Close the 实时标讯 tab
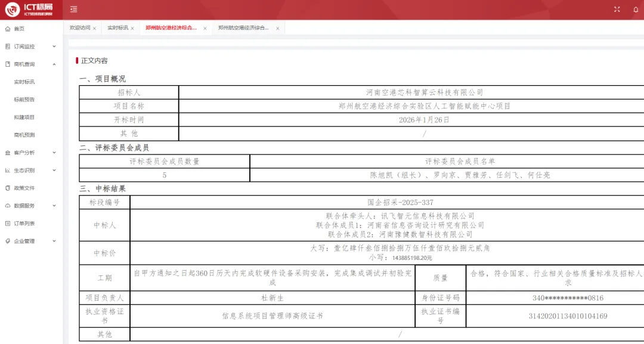Image resolution: width=644 pixels, height=344 pixels. tap(132, 29)
